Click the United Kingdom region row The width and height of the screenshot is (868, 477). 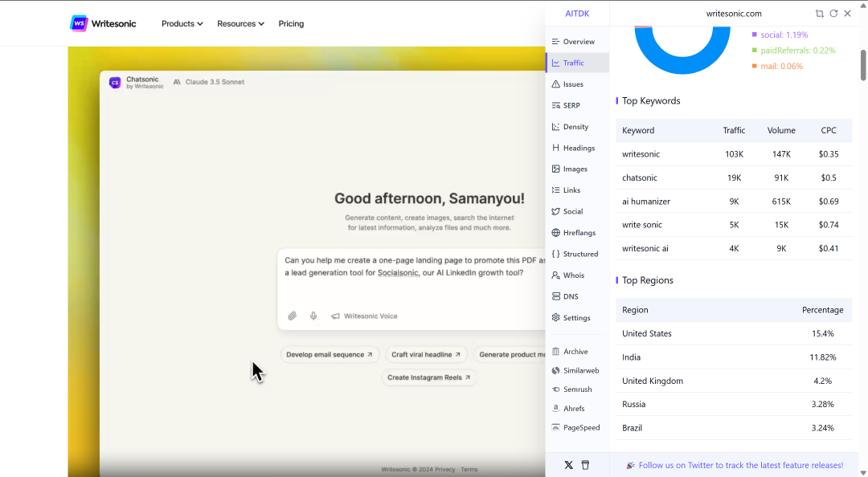[x=734, y=381]
